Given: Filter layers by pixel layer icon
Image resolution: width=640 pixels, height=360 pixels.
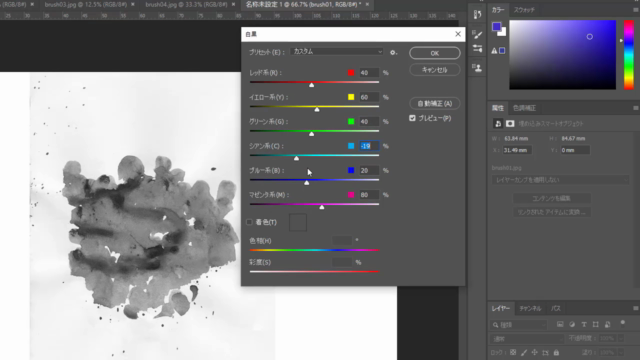Looking at the screenshot, I should [x=560, y=324].
